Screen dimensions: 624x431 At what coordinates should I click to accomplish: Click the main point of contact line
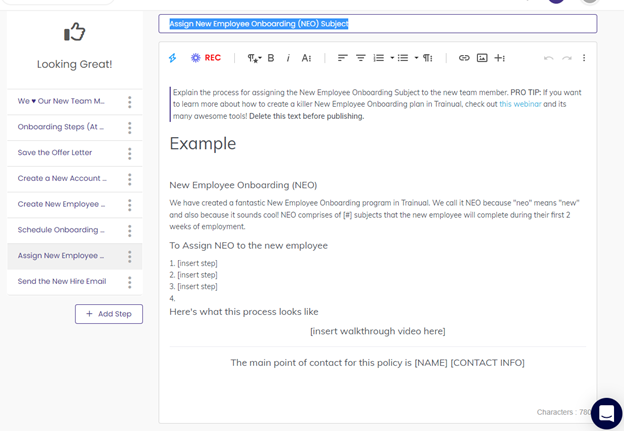(378, 363)
